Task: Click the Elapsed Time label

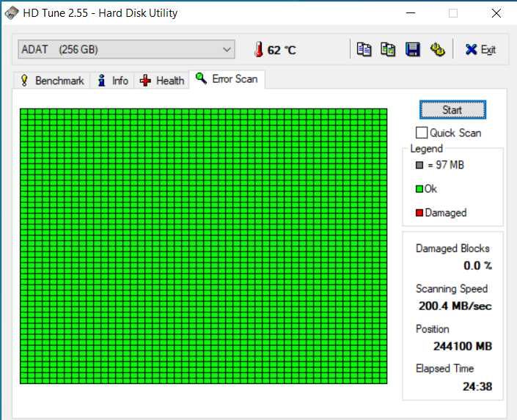Action: tap(445, 368)
